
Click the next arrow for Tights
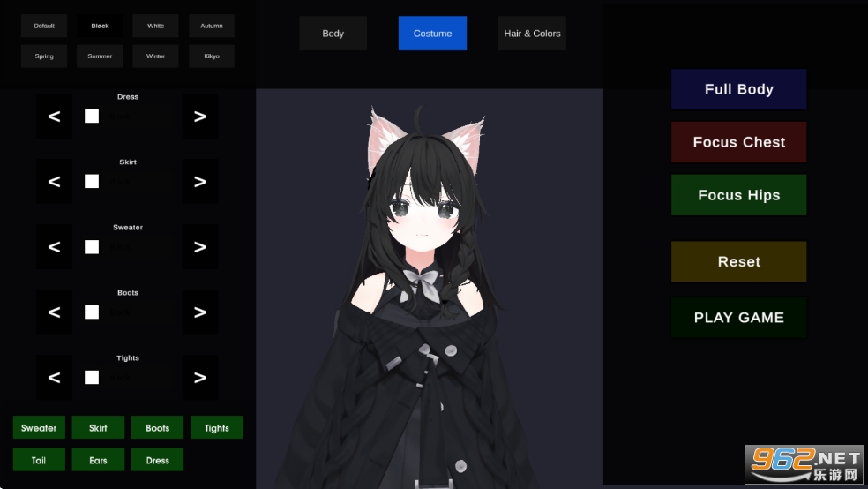click(199, 378)
